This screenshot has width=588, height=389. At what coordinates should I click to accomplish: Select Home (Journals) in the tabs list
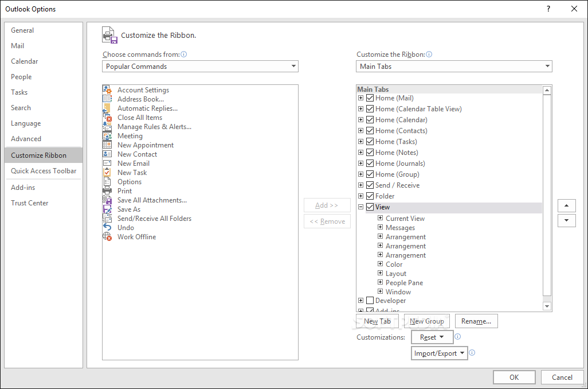(x=400, y=164)
